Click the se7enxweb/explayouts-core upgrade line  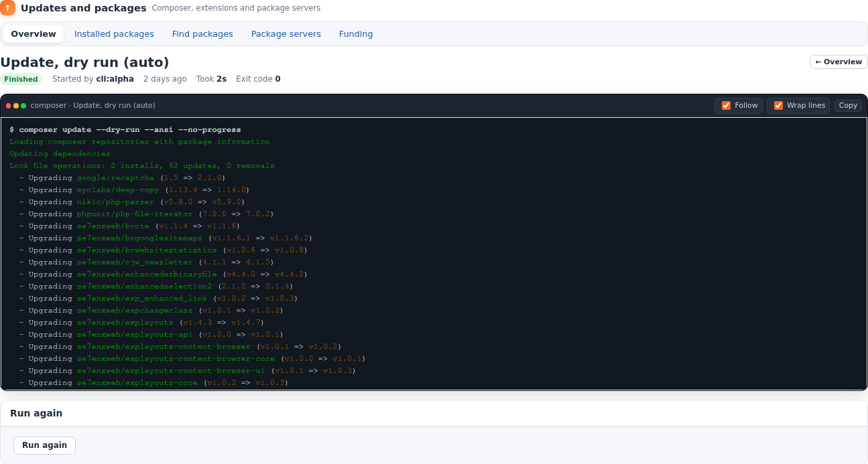[153, 383]
